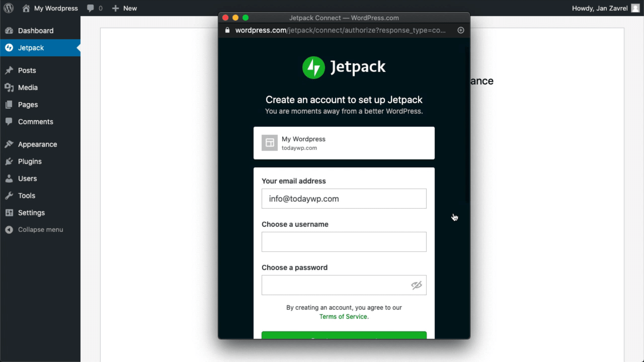Click the site layout icon for My Wordpress
644x362 pixels.
(x=270, y=143)
